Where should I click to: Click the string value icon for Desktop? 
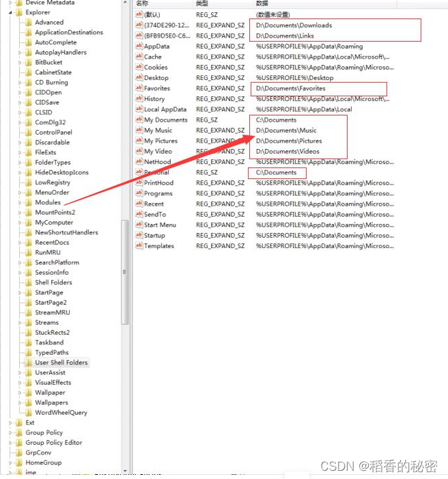tap(139, 78)
